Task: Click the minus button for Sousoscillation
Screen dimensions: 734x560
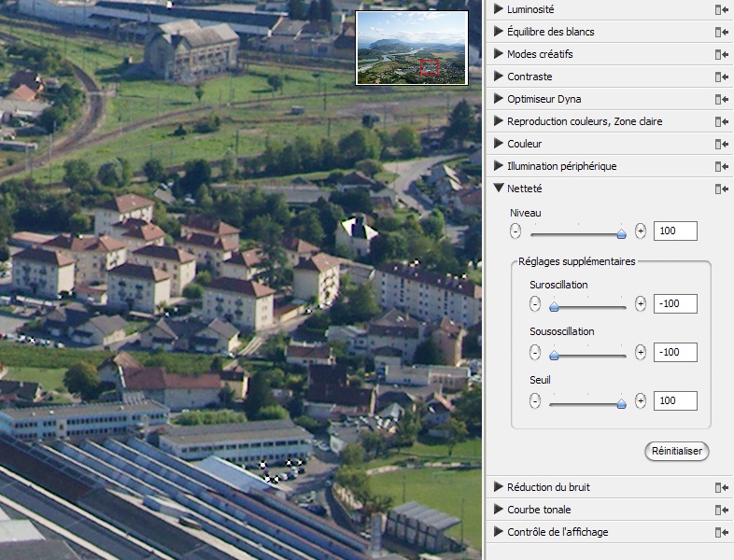Action: tap(535, 352)
